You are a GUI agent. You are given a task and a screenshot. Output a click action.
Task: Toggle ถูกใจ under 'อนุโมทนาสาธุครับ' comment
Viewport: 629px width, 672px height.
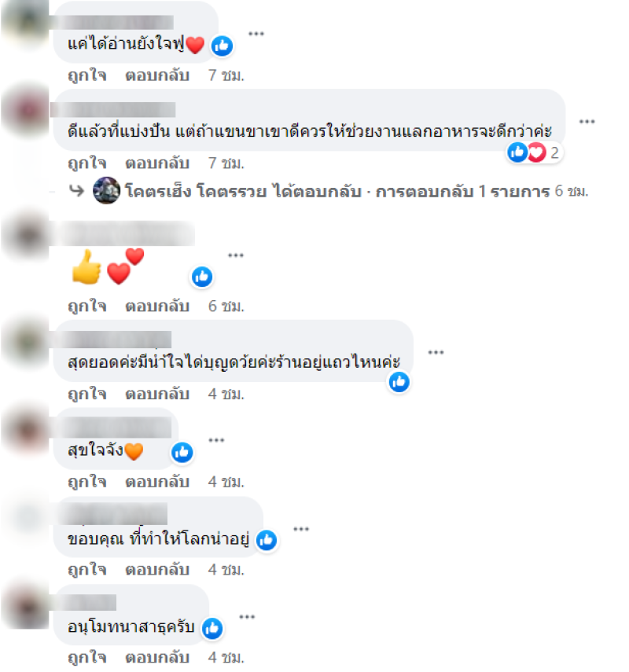point(87,657)
